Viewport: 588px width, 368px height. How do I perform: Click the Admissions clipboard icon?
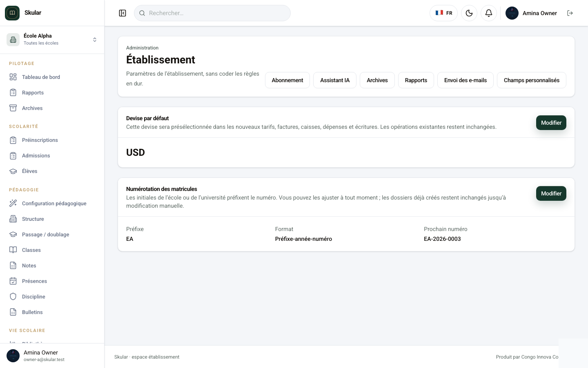tap(13, 155)
